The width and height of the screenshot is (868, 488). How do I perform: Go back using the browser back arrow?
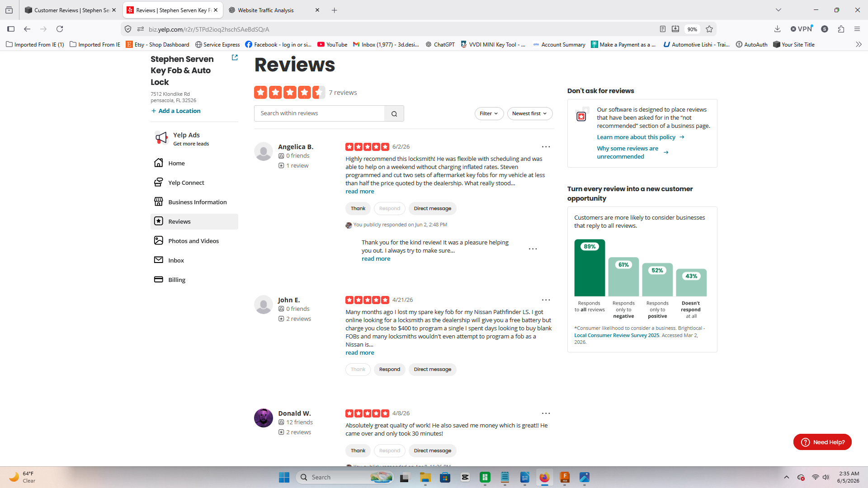[x=27, y=29]
